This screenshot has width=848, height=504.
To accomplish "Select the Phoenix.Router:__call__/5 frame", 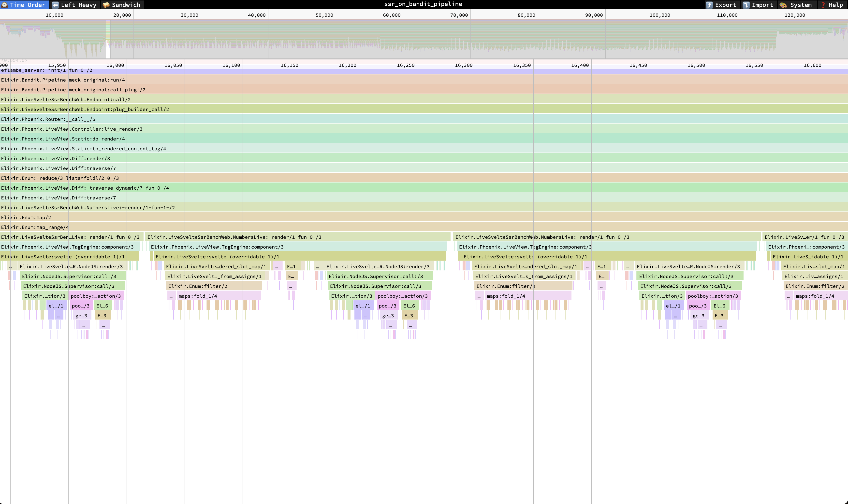I will click(x=424, y=119).
